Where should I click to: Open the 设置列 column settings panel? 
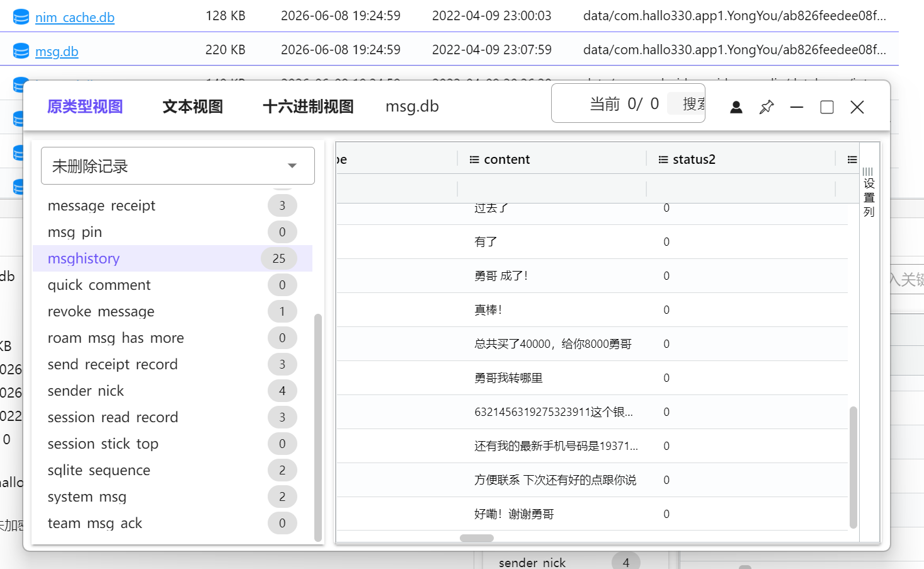pyautogui.click(x=869, y=192)
